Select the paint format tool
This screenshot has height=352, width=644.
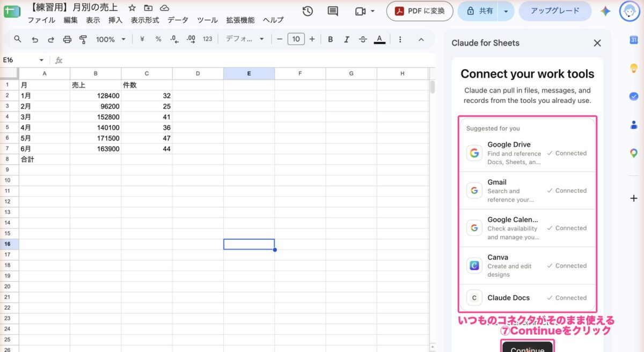click(83, 39)
